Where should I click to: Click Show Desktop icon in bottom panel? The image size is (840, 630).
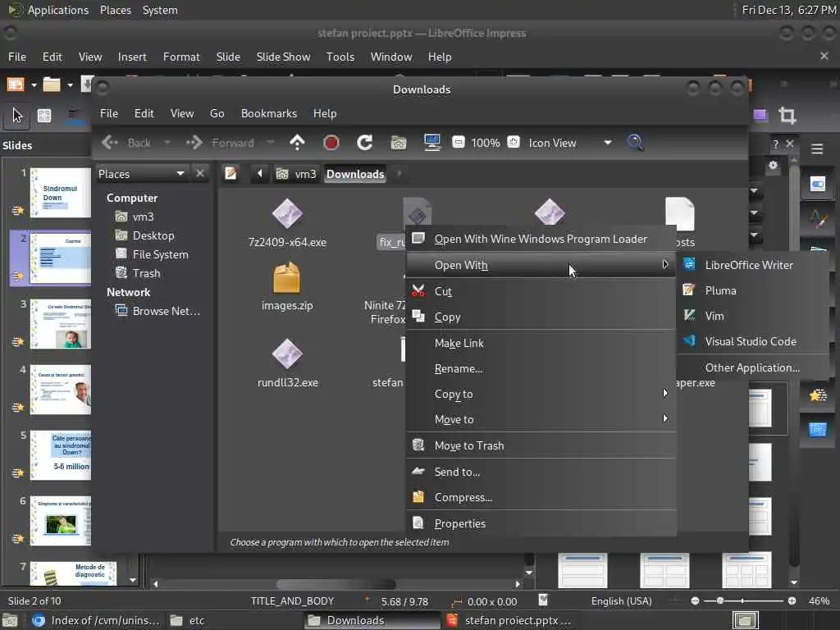pyautogui.click(x=10, y=620)
